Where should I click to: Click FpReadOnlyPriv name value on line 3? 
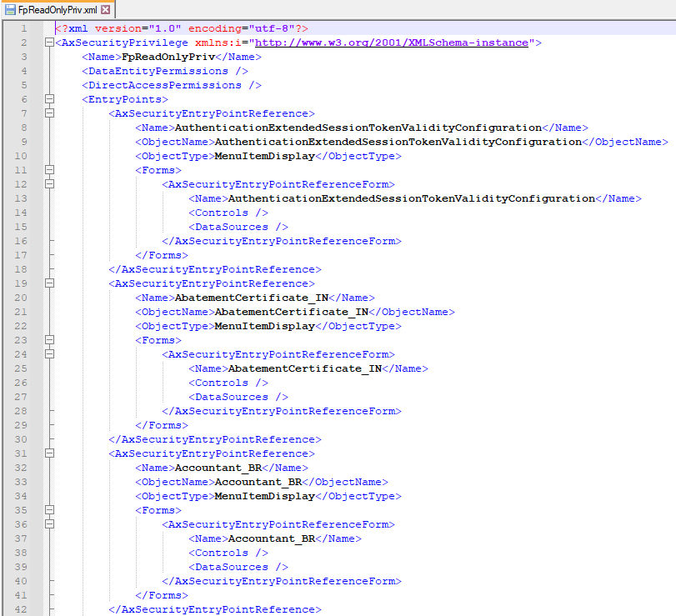click(x=168, y=57)
